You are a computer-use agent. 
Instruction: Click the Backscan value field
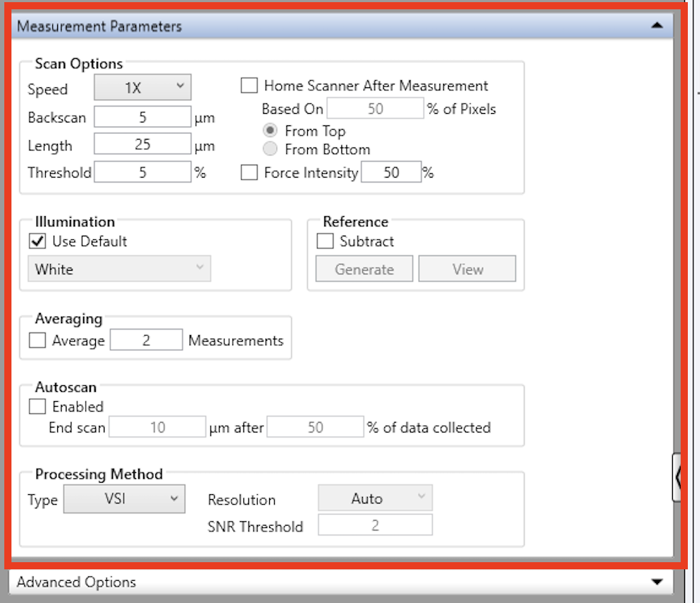(142, 117)
